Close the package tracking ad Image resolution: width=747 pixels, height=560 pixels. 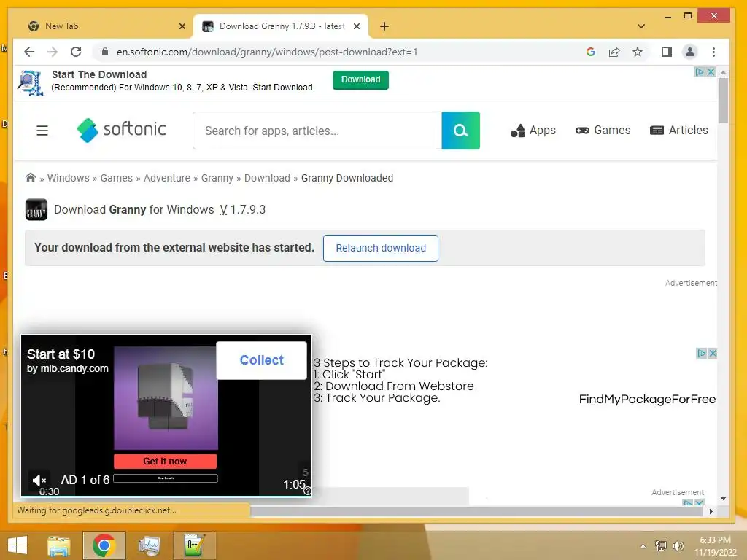[x=713, y=354]
